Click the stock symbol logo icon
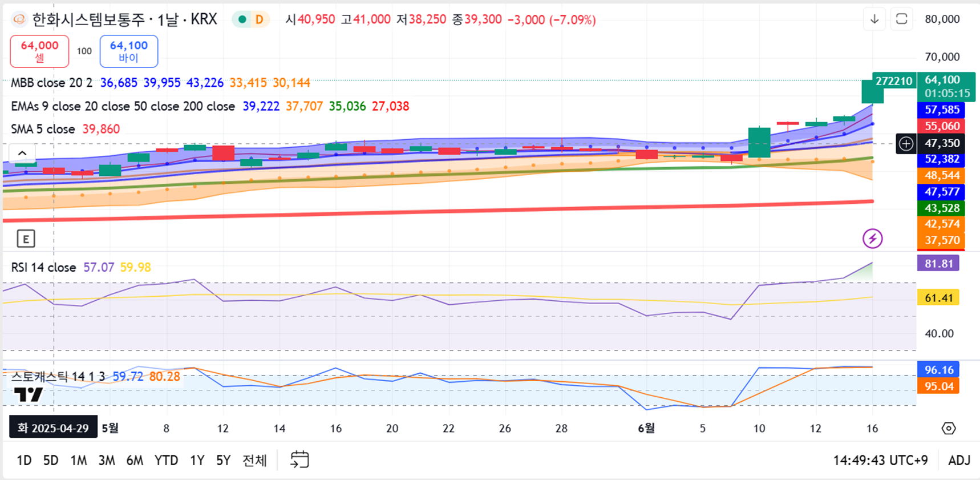The height and width of the screenshot is (480, 980). pyautogui.click(x=19, y=19)
